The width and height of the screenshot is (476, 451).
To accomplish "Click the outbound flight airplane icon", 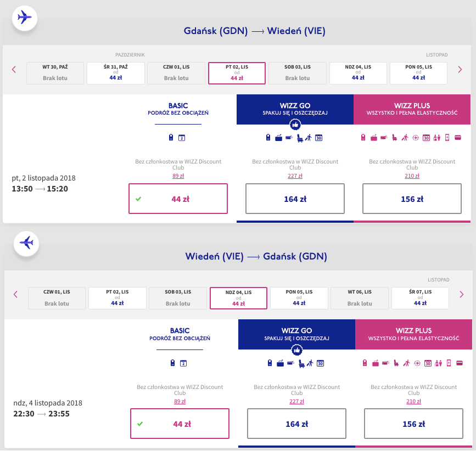I will pyautogui.click(x=25, y=18).
